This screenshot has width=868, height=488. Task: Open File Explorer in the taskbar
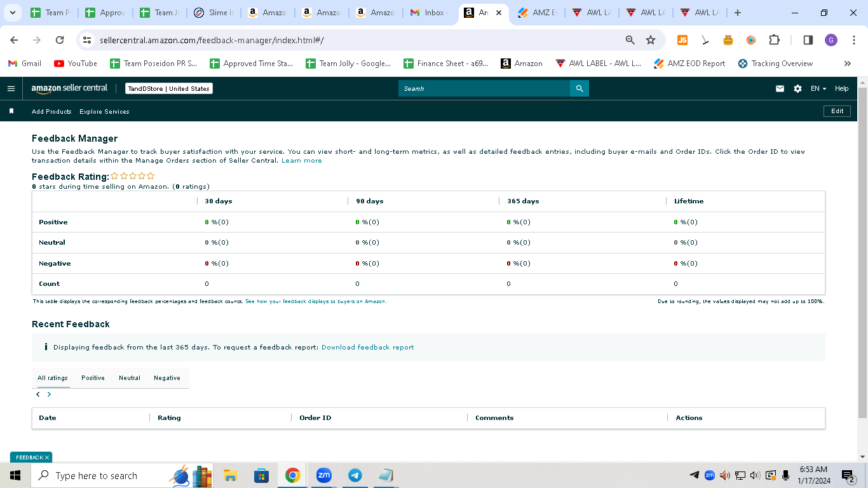(x=230, y=475)
